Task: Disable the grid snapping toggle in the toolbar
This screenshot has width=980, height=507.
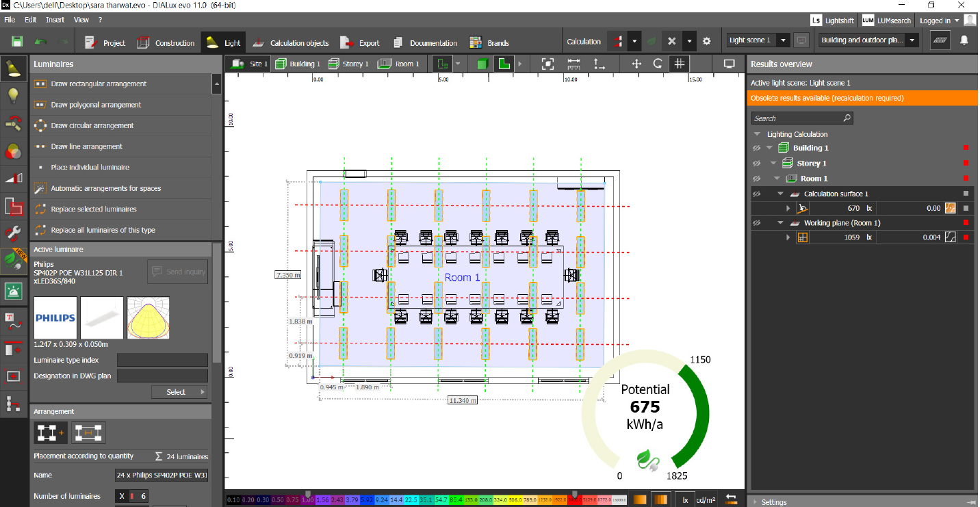Action: pyautogui.click(x=680, y=64)
